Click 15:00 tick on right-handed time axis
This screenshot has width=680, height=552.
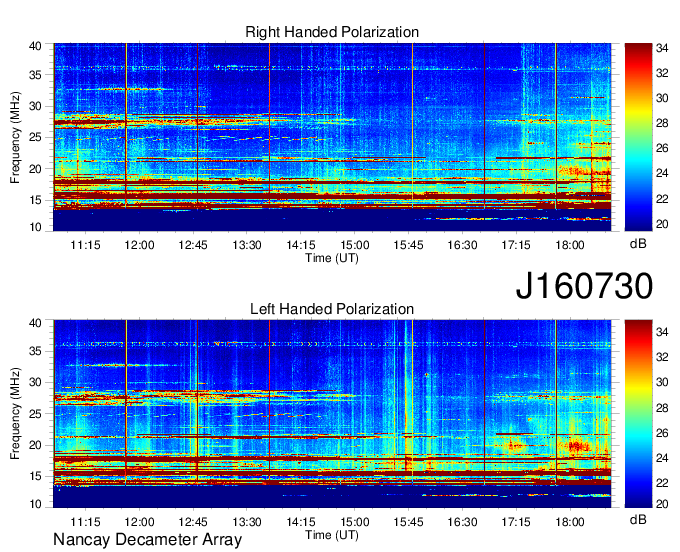click(x=354, y=245)
